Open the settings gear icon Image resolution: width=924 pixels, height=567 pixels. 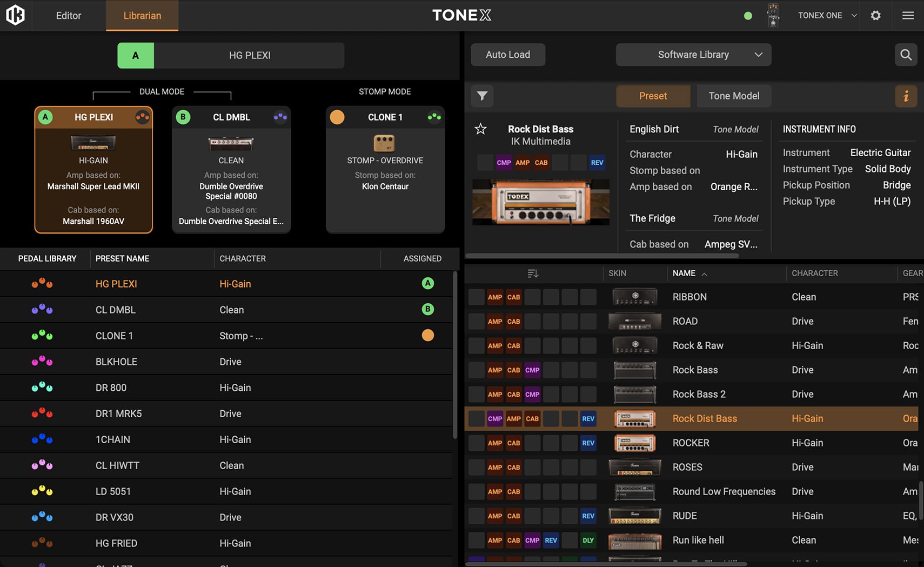(875, 15)
